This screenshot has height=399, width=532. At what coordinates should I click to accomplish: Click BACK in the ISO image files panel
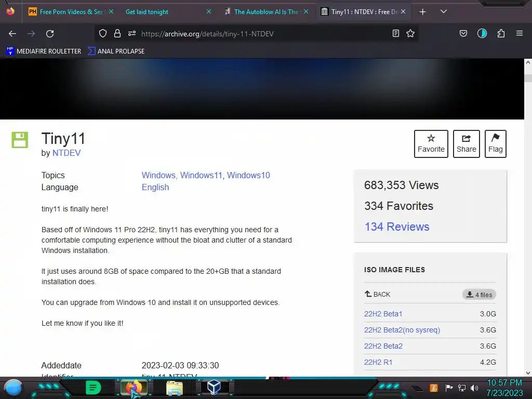pos(377,294)
